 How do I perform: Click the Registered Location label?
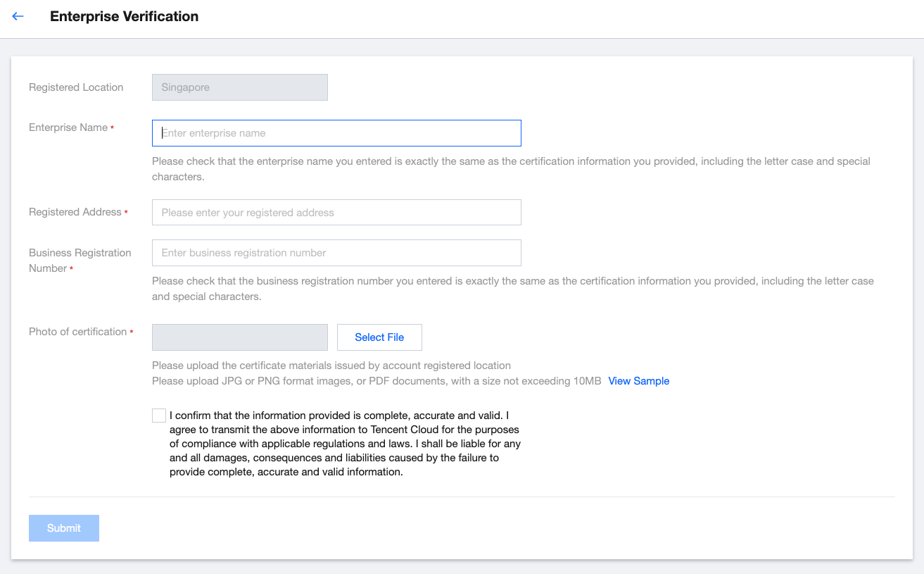(76, 87)
